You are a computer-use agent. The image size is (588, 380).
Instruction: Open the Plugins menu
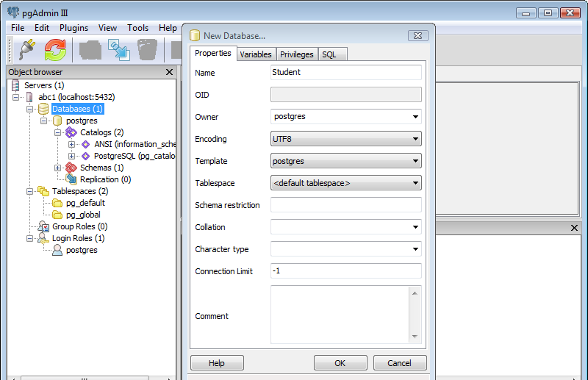coord(73,28)
